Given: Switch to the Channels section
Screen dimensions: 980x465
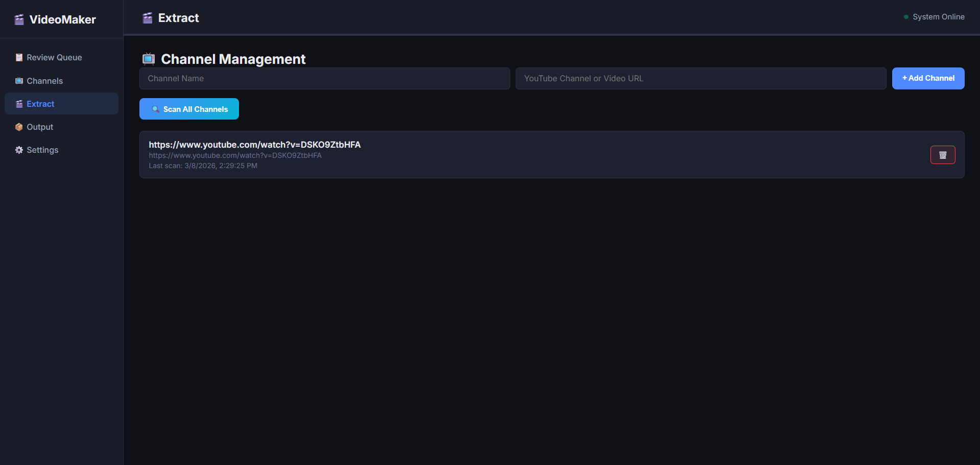Looking at the screenshot, I should 44,81.
